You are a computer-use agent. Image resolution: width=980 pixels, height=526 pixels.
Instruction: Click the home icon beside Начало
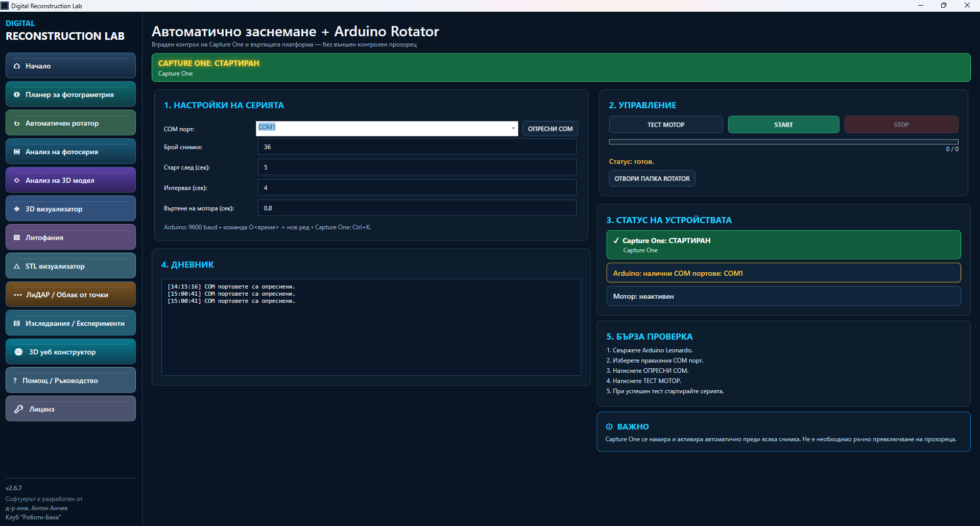tap(17, 66)
